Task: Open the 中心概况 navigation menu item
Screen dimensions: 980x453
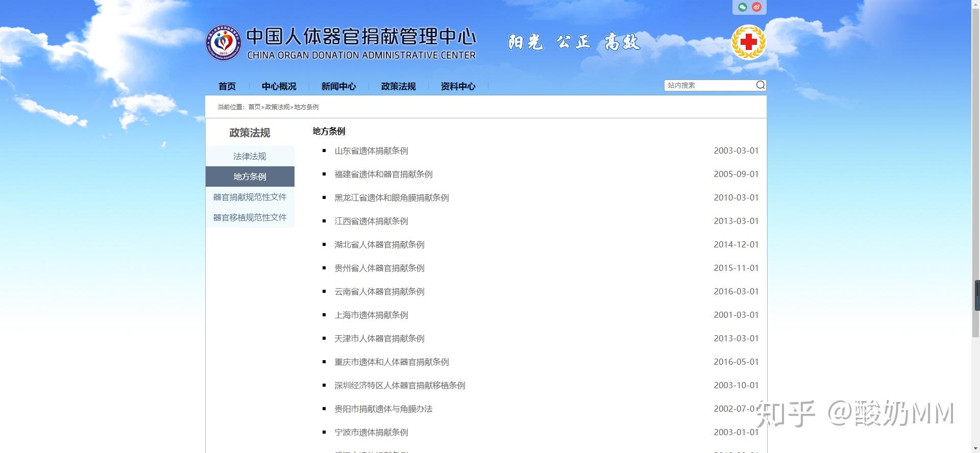Action: pos(279,86)
